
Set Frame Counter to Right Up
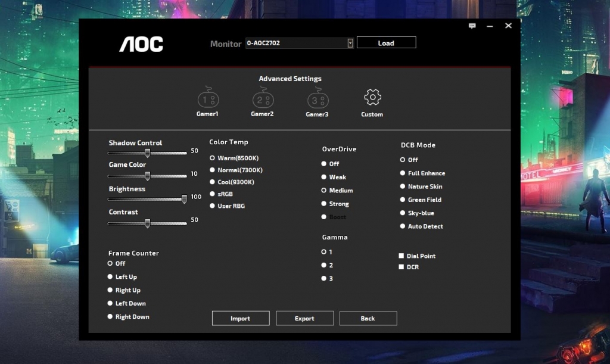coord(110,290)
